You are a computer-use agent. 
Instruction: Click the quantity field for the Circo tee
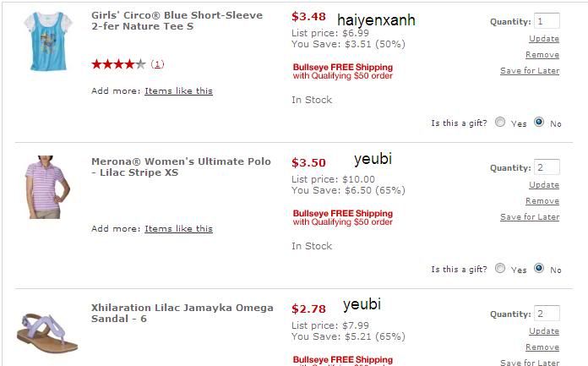[546, 21]
